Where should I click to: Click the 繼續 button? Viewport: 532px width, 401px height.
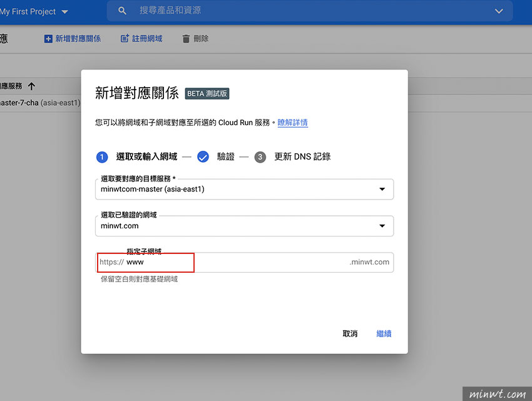pos(384,334)
